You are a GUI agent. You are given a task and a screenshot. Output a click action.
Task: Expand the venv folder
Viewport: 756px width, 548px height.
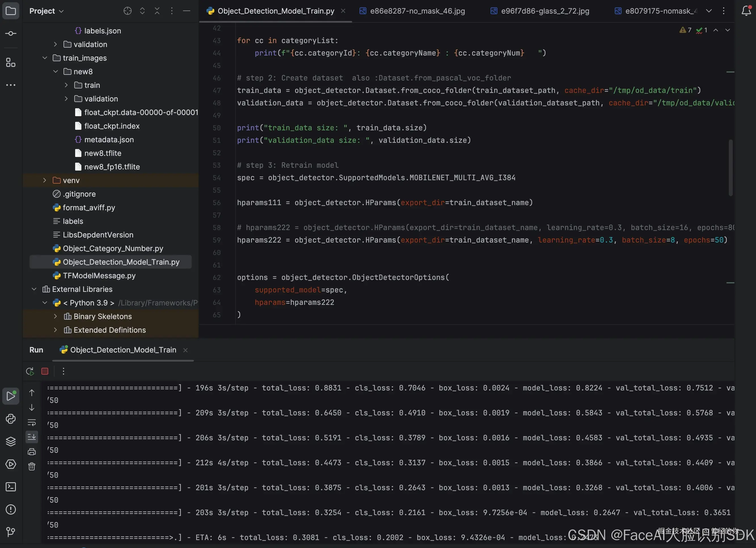tap(45, 180)
